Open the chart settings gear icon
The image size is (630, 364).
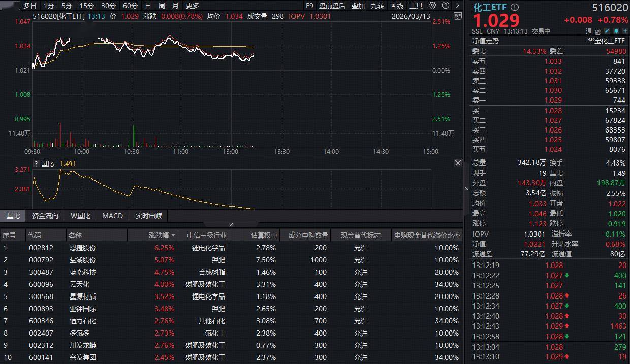[432, 6]
